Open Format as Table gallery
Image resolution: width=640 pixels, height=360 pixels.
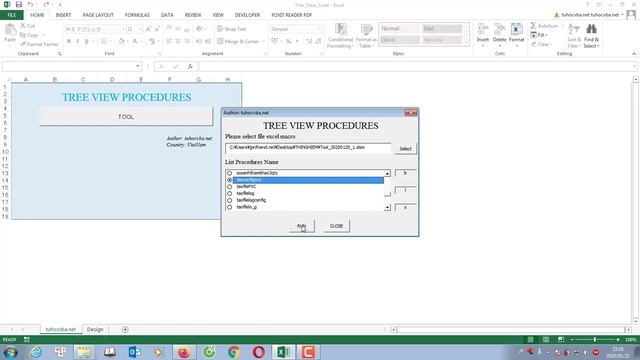[x=366, y=36]
